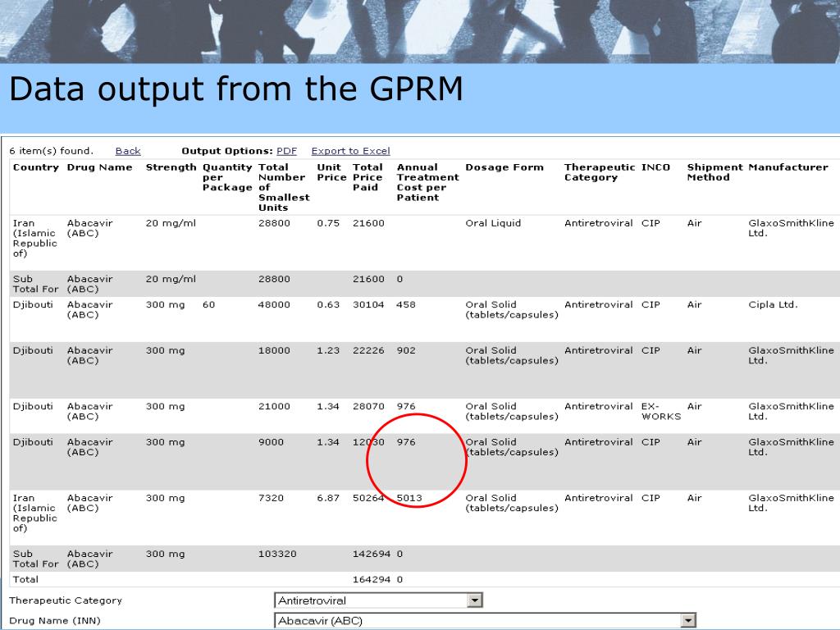
Task: Click the Dosage Form column header
Action: click(504, 167)
